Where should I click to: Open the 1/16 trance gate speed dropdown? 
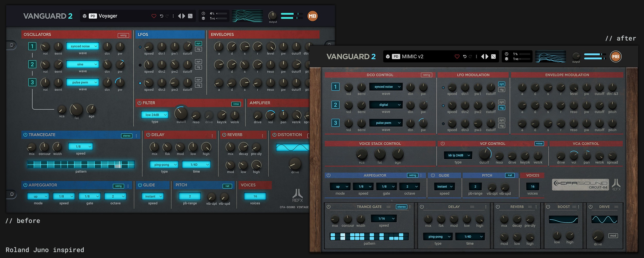click(384, 219)
